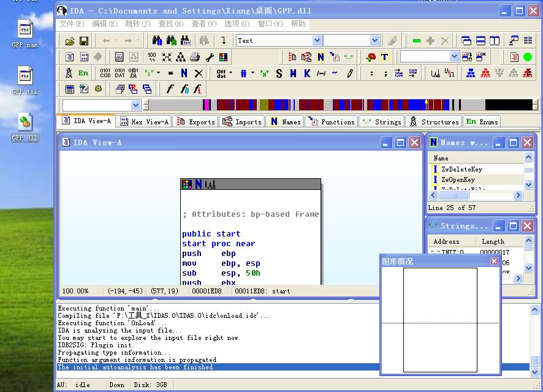Screen dimensions: 543x392
Task: Click the printer icon in the toolbar
Action: click(x=195, y=57)
